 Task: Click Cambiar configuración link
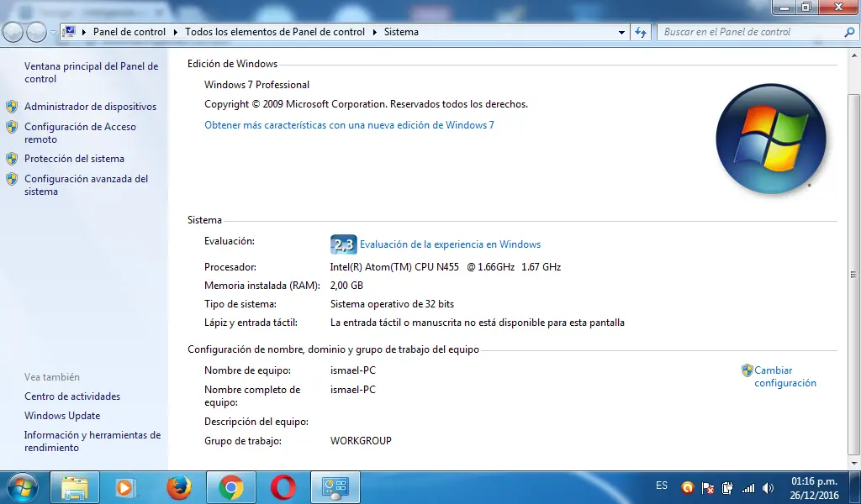785,377
